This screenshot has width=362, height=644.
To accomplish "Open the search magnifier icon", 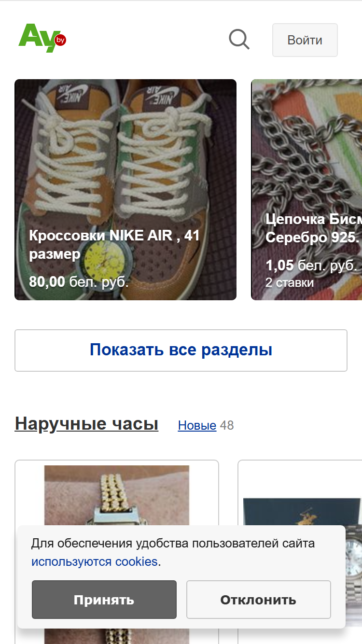I will 239,40.
